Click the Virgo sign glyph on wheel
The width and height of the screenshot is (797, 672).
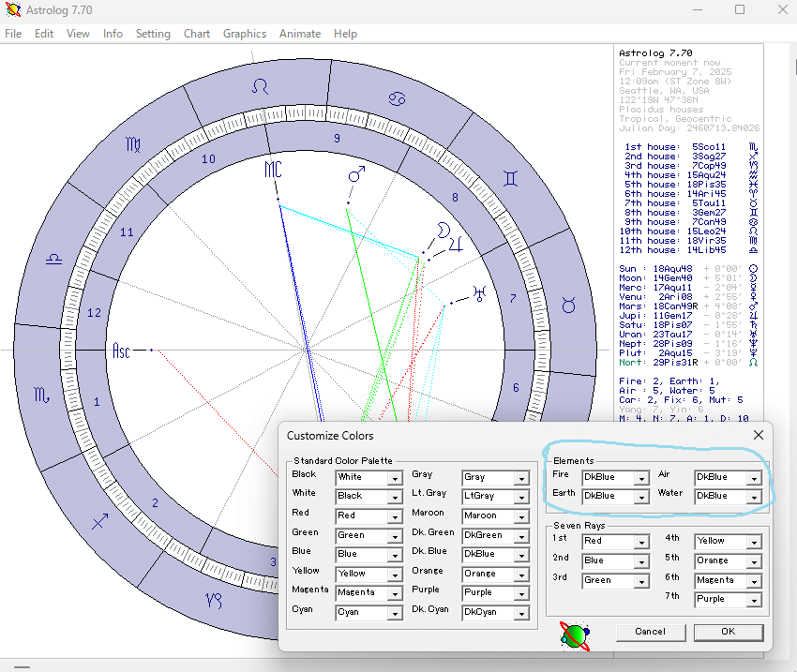(x=133, y=144)
